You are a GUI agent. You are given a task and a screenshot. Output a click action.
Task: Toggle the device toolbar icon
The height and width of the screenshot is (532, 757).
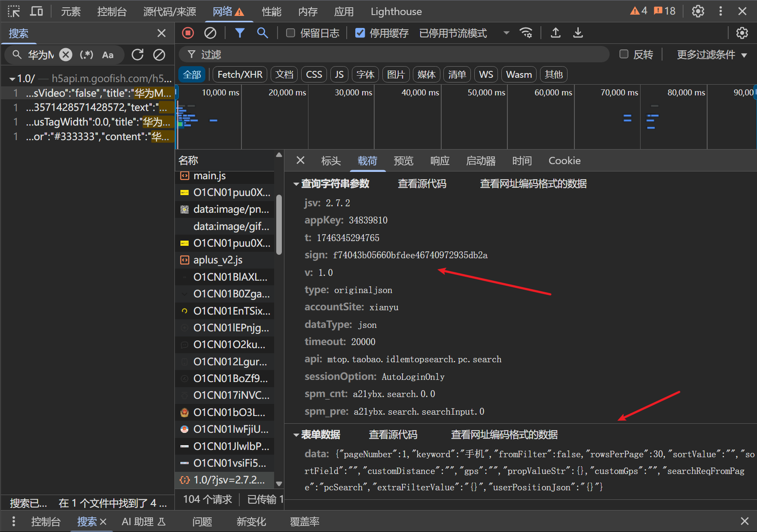pyautogui.click(x=37, y=12)
